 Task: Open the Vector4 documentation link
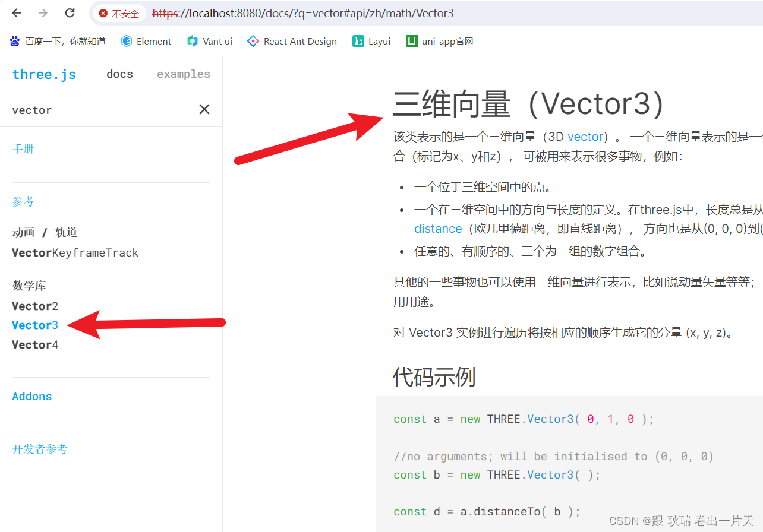click(x=35, y=344)
